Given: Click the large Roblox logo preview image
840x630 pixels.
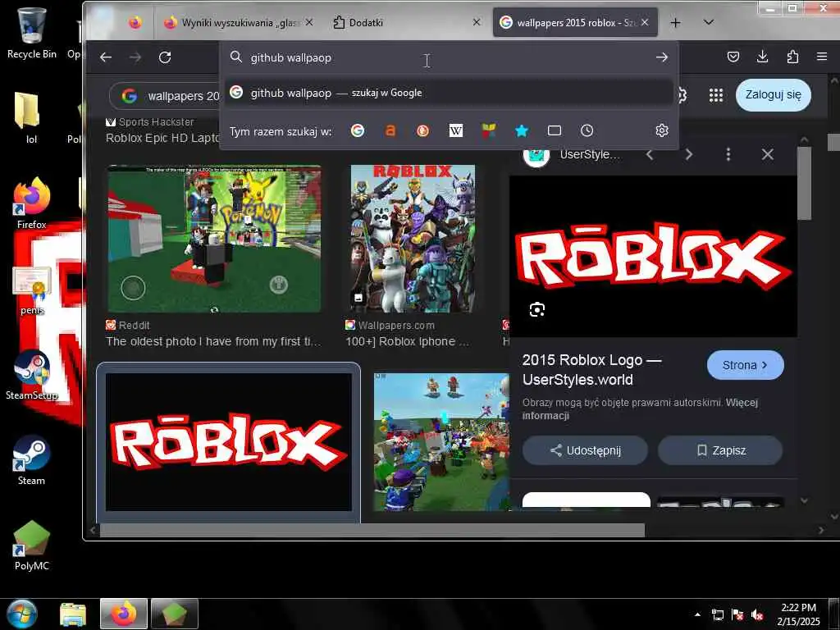Looking at the screenshot, I should (x=653, y=256).
